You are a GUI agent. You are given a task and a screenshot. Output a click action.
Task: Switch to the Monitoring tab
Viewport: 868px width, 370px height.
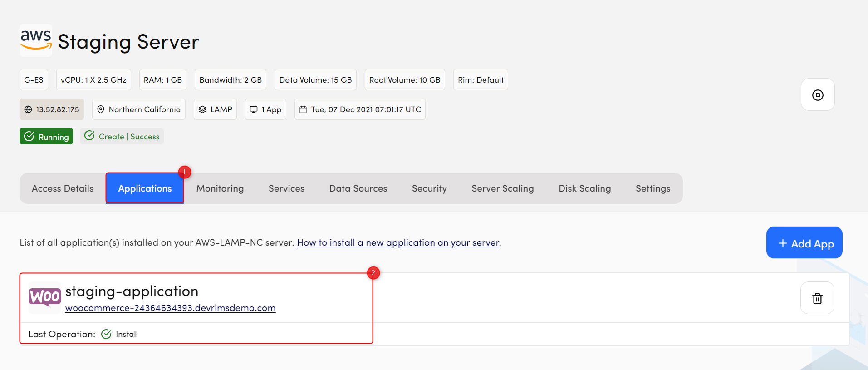click(x=220, y=188)
